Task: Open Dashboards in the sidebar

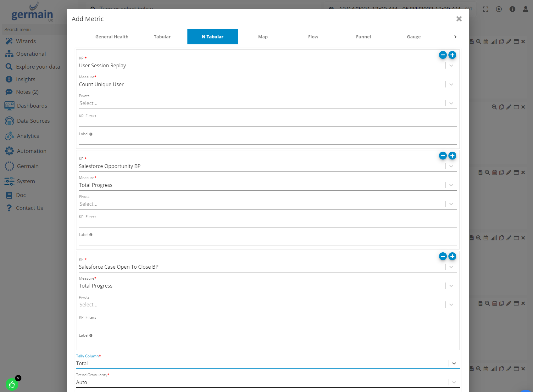Action: pos(32,106)
